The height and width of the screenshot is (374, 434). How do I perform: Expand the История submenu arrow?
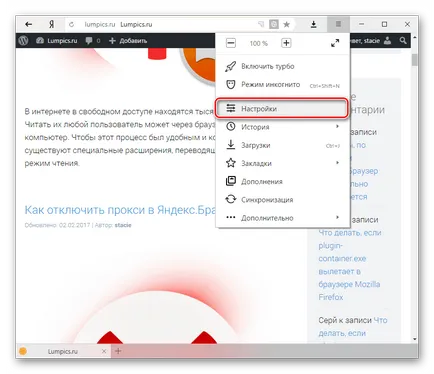[x=337, y=126]
